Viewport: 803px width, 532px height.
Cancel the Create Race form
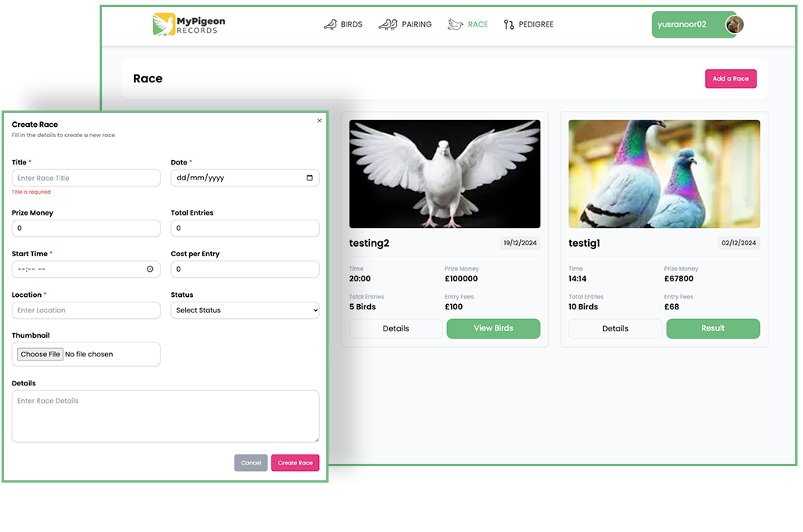coord(251,462)
